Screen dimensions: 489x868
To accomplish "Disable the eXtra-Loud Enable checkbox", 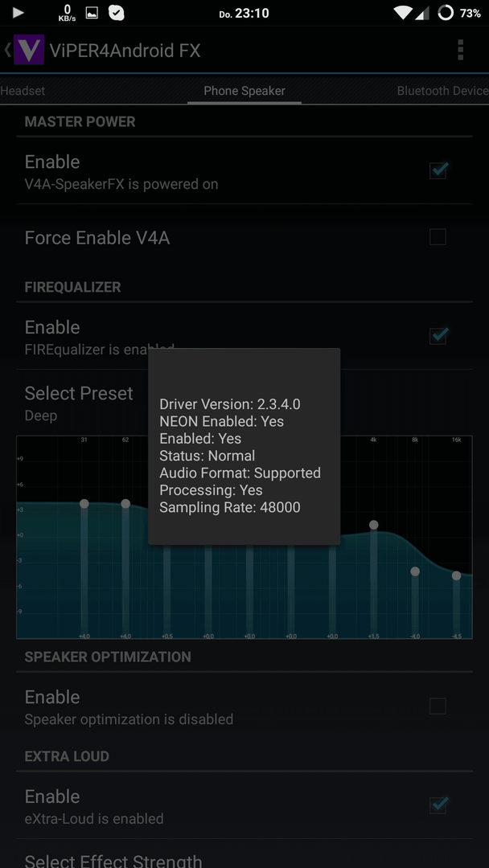I will click(x=438, y=805).
